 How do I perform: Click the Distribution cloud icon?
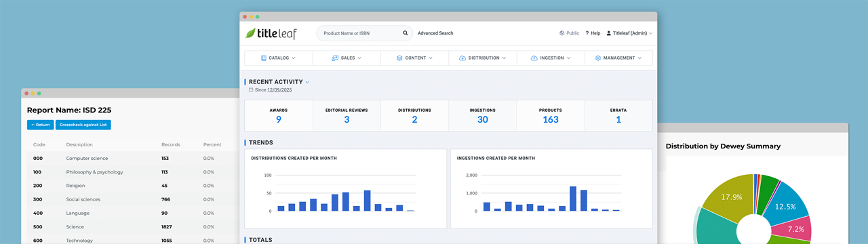coord(462,58)
